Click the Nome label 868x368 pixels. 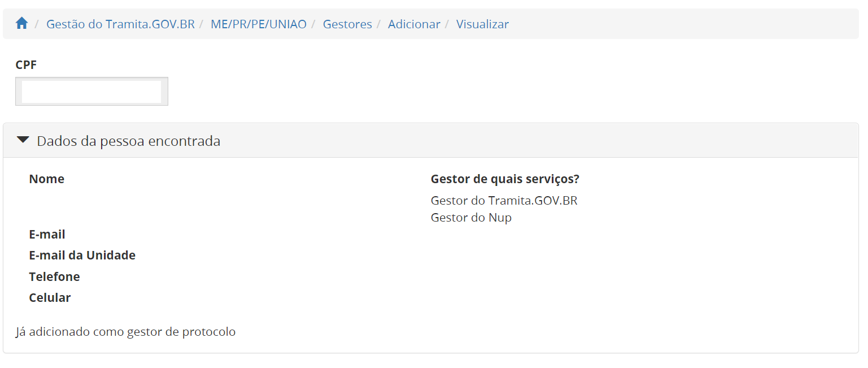(46, 179)
